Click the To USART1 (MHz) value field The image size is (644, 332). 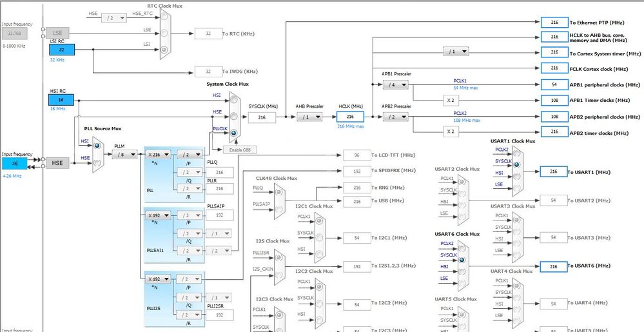point(554,171)
